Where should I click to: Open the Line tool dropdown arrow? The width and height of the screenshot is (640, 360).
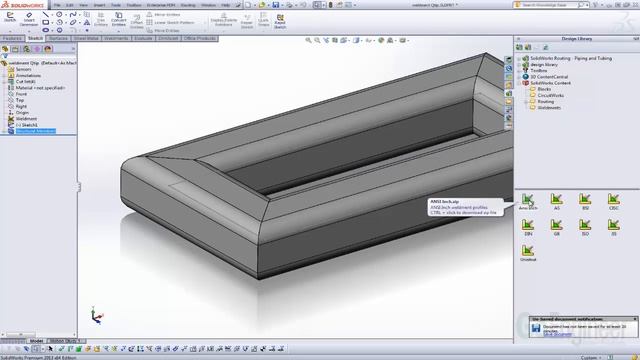point(52,15)
